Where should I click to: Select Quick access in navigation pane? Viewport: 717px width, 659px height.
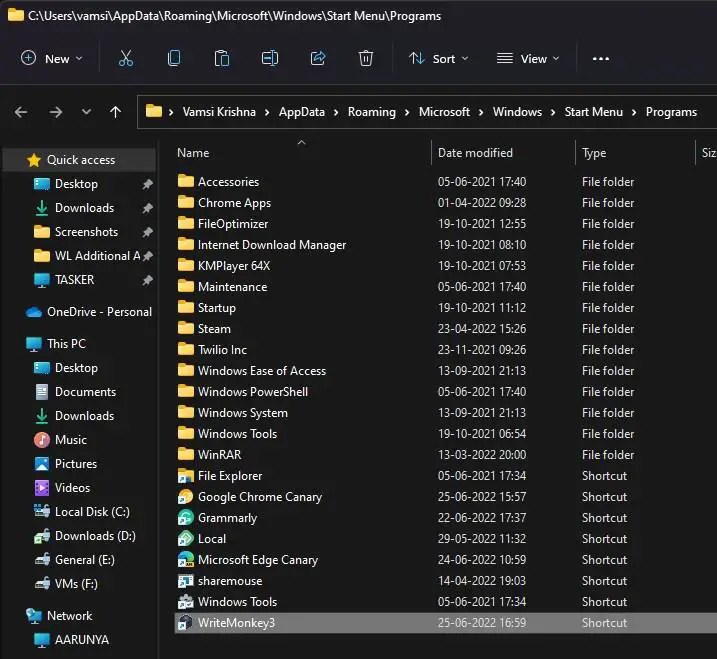(x=80, y=160)
